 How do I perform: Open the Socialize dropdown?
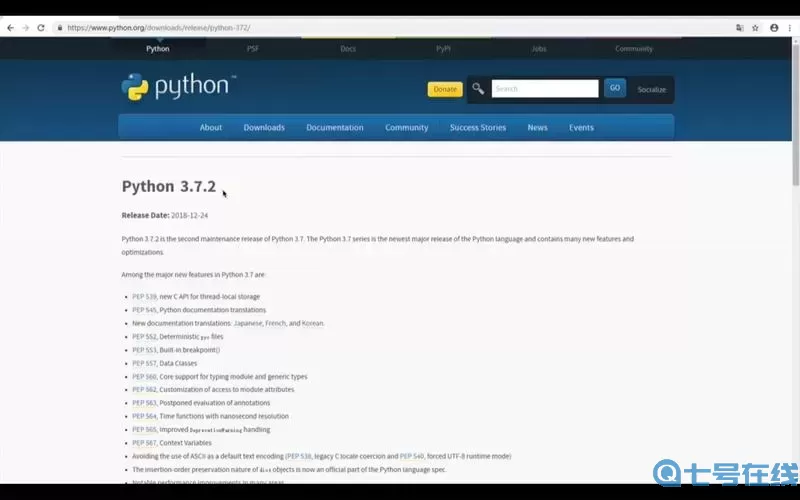(651, 90)
